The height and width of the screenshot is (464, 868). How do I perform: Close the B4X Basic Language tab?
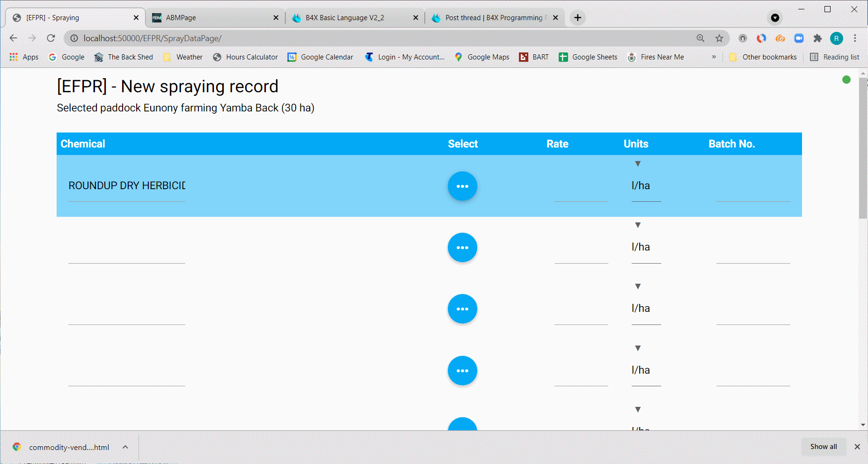point(416,18)
